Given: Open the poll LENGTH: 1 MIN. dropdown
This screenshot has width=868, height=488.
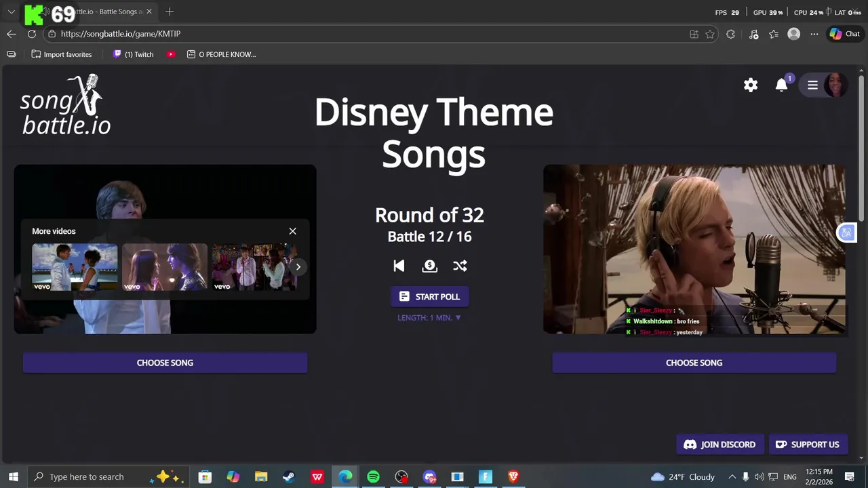Looking at the screenshot, I should click(429, 318).
